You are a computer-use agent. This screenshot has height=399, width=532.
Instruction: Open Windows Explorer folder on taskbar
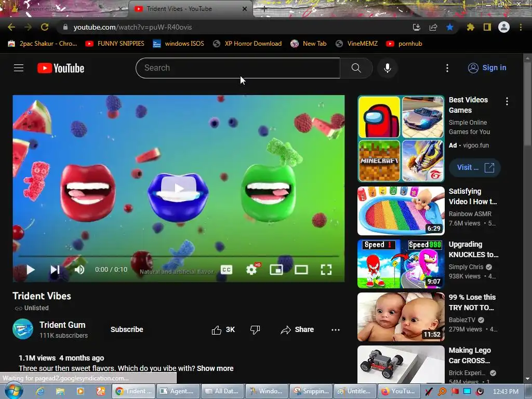tap(60, 391)
